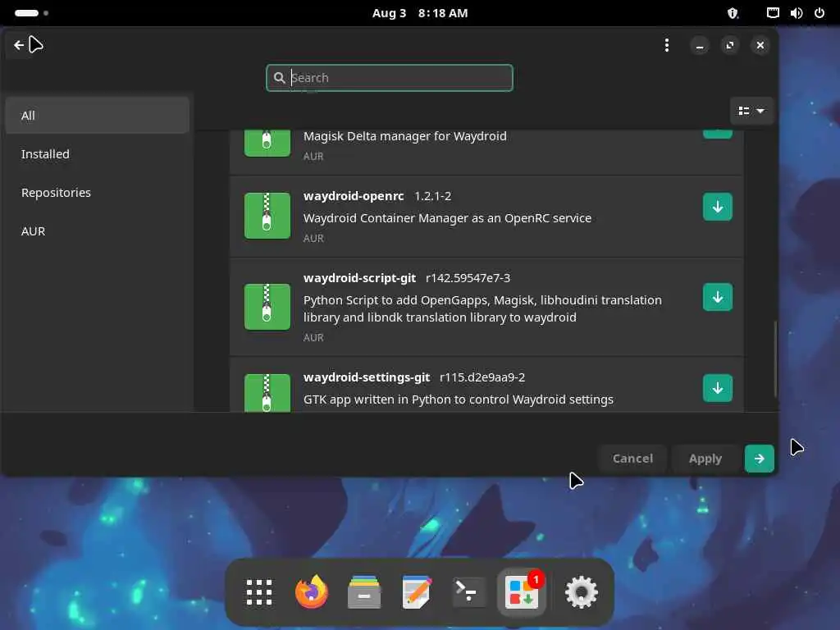Open the view mode dropdown
This screenshot has height=630, width=840.
click(x=751, y=111)
